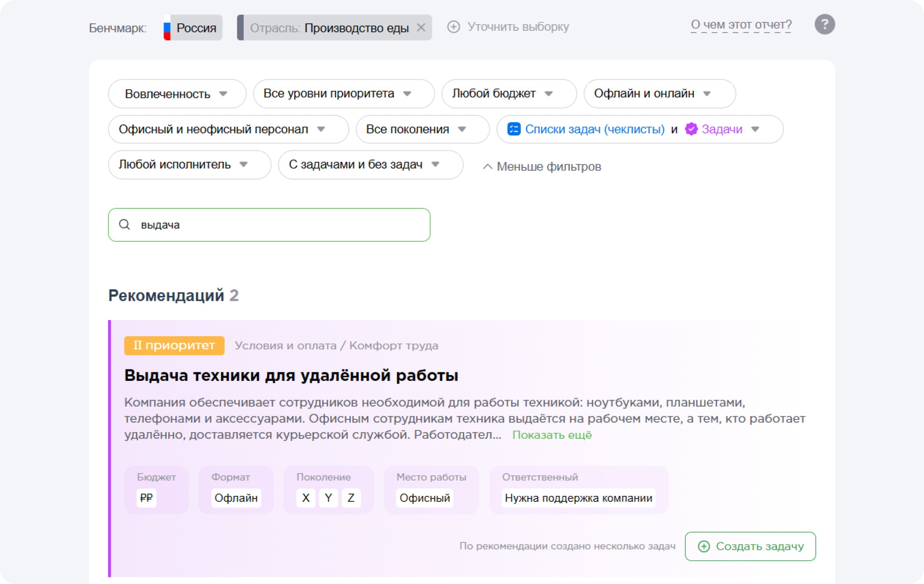Click the Нужна поддержка компании tag

tap(579, 498)
